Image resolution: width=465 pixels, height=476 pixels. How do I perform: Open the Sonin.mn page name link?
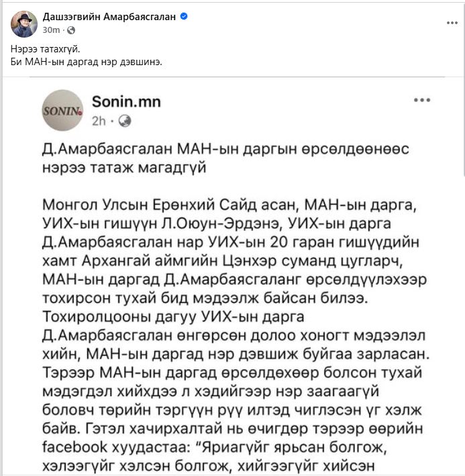point(126,101)
